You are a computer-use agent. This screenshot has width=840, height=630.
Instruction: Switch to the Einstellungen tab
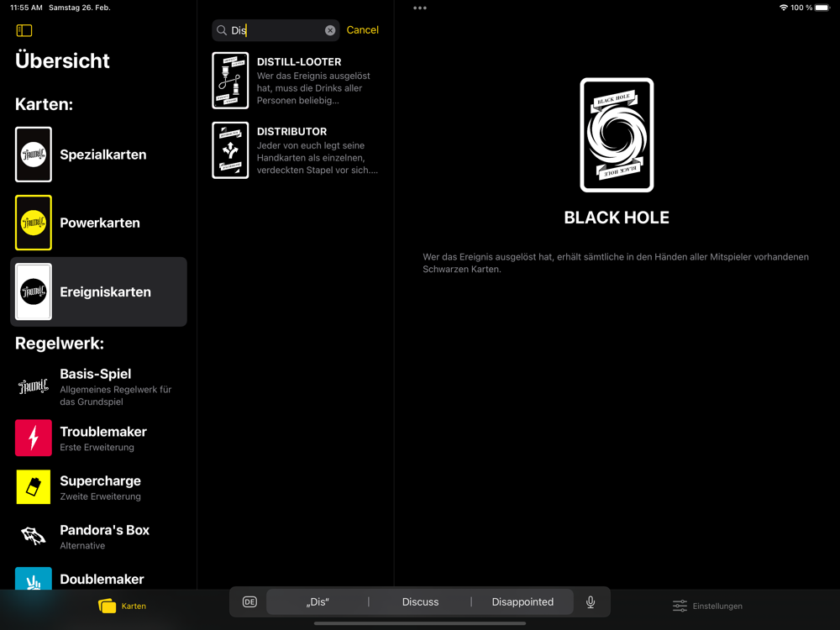707,606
